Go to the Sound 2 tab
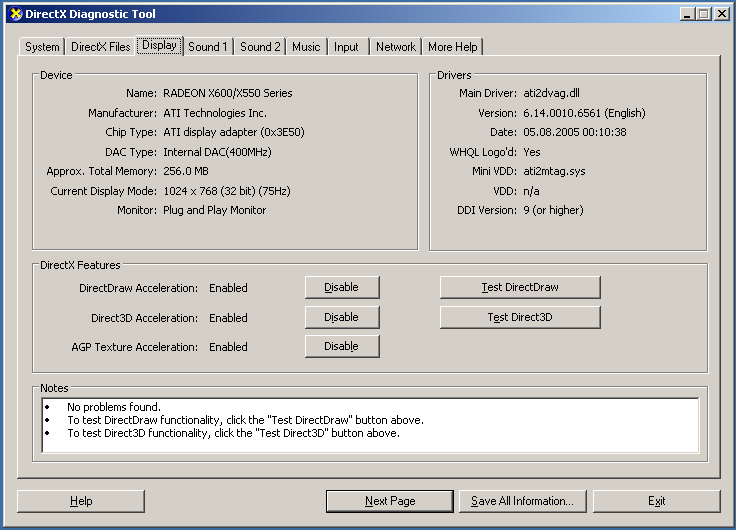The width and height of the screenshot is (736, 530). pos(260,47)
